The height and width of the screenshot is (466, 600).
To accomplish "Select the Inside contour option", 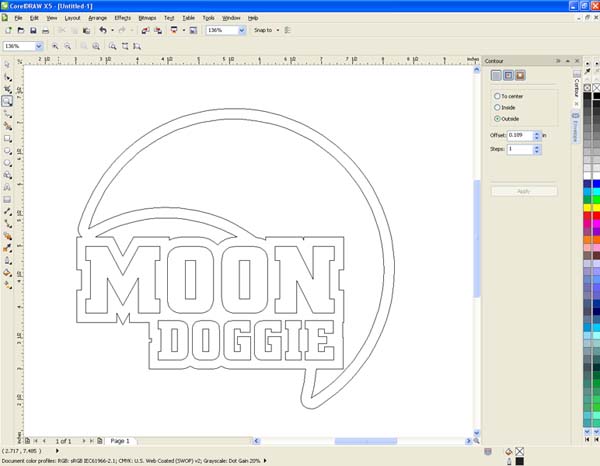I will tap(497, 108).
